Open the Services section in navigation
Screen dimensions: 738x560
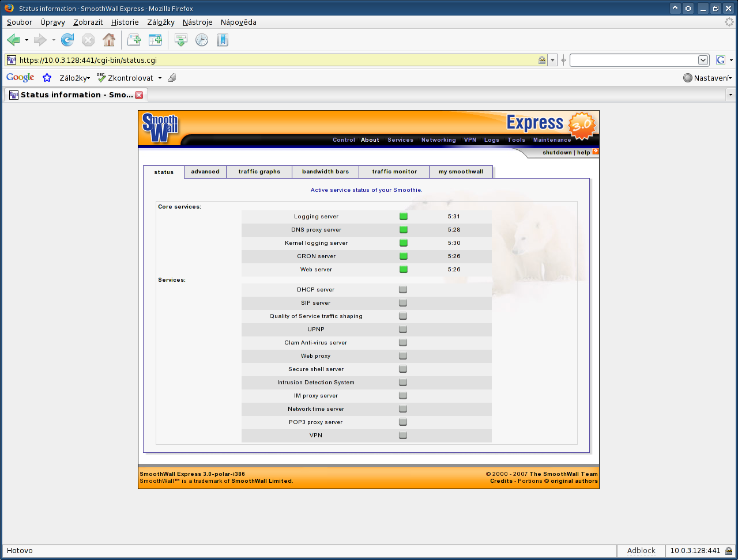[x=400, y=140]
